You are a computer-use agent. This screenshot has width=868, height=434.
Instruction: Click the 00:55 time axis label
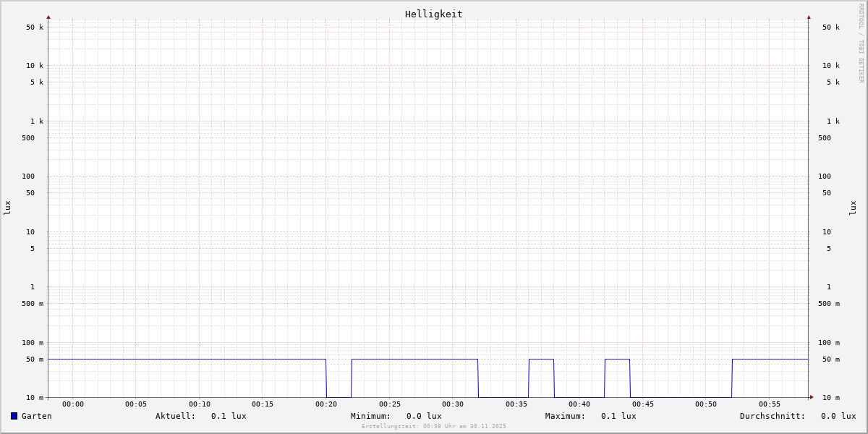pyautogui.click(x=770, y=404)
